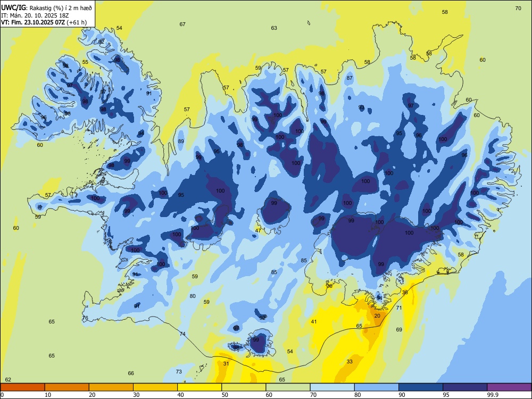
Task: Click the 50–60 pale yellow legend band
Action: click(x=244, y=387)
